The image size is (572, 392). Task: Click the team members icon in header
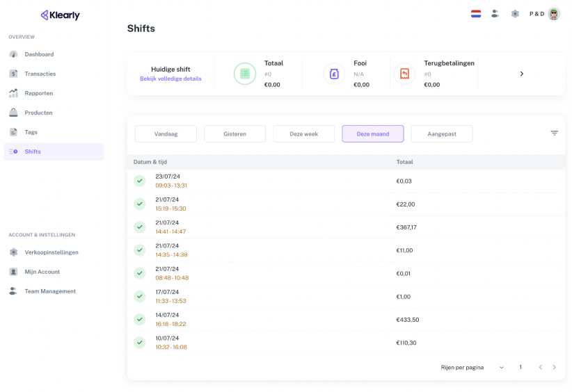coord(495,14)
